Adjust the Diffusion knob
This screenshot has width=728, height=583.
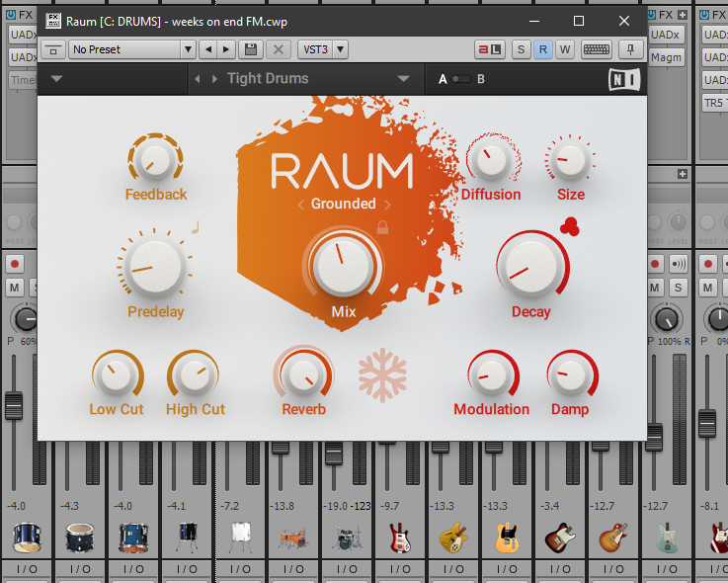click(x=491, y=160)
